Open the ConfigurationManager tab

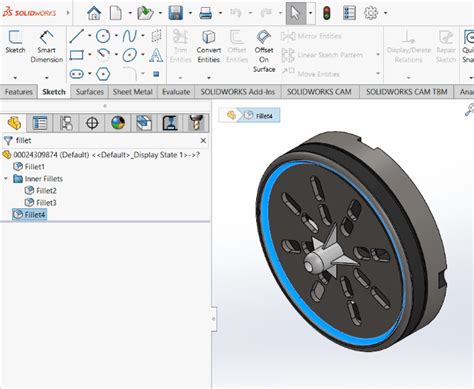(x=66, y=123)
